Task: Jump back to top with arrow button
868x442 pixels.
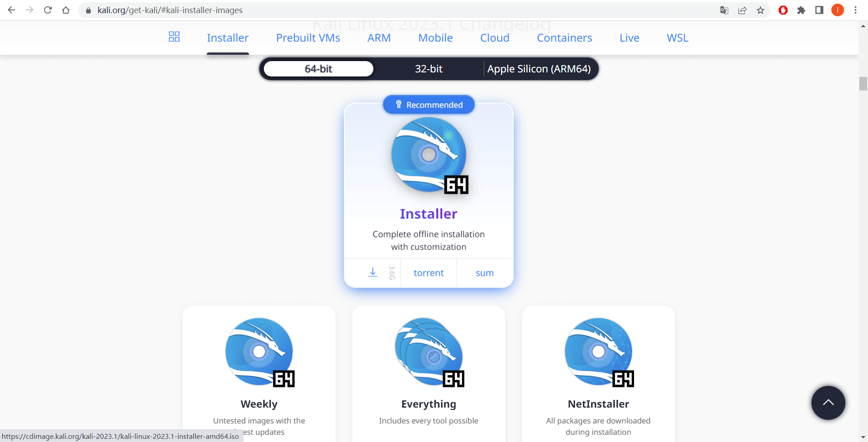Action: click(x=828, y=403)
